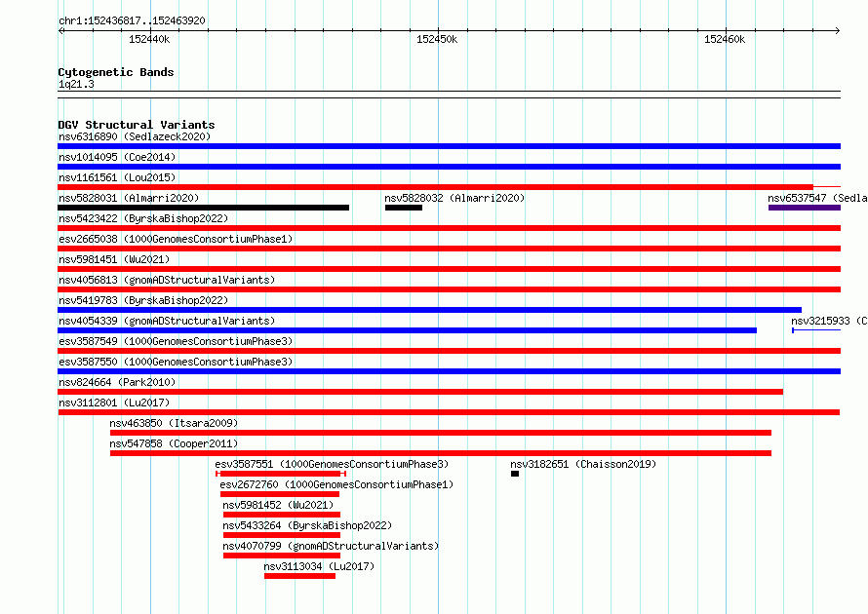Select the red bar of nsv5981452
868x614 pixels.
[282, 515]
